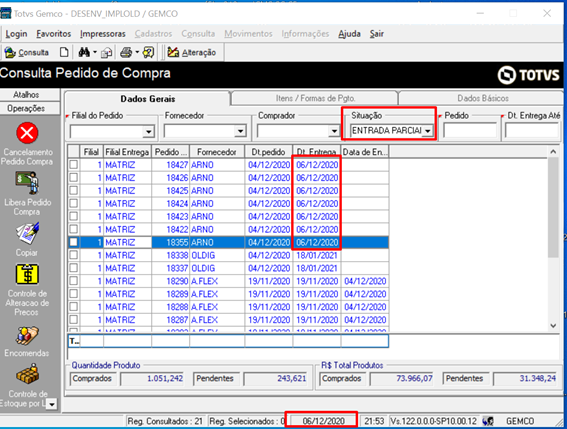Click the Pedido input field

(x=470, y=131)
